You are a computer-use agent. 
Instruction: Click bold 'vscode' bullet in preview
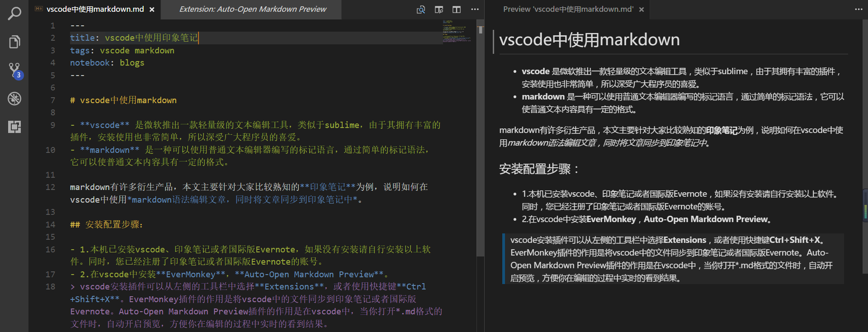536,71
